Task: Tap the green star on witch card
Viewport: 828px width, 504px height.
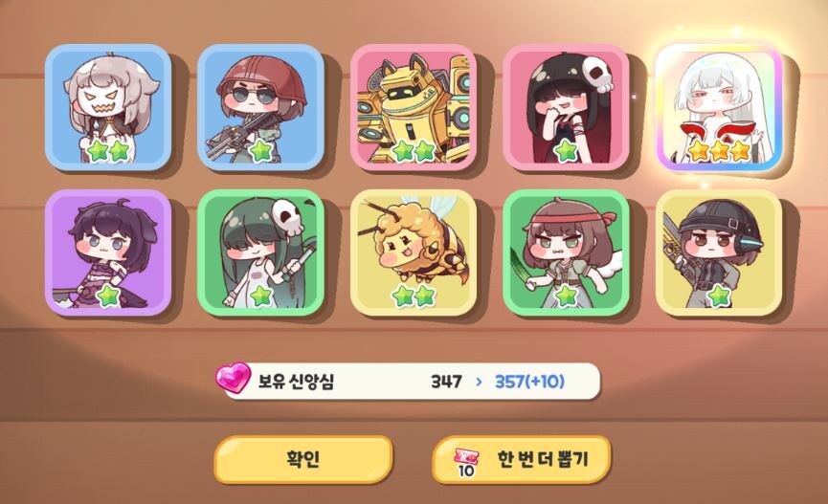Action: click(108, 296)
